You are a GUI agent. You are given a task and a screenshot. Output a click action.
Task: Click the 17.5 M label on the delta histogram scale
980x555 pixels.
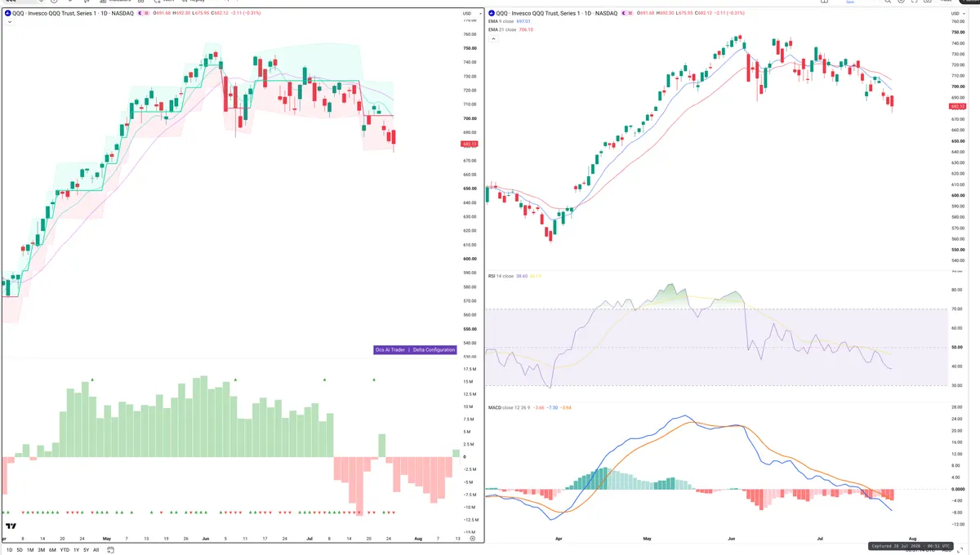[470, 369]
